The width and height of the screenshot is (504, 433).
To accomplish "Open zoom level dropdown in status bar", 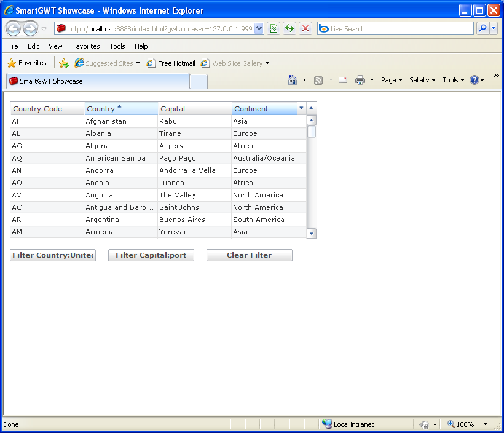I will click(x=485, y=424).
